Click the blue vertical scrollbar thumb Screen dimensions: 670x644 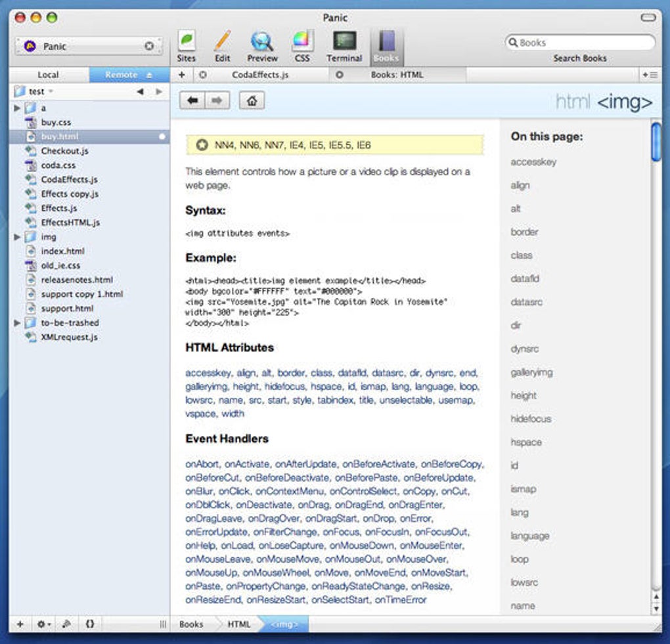(656, 142)
